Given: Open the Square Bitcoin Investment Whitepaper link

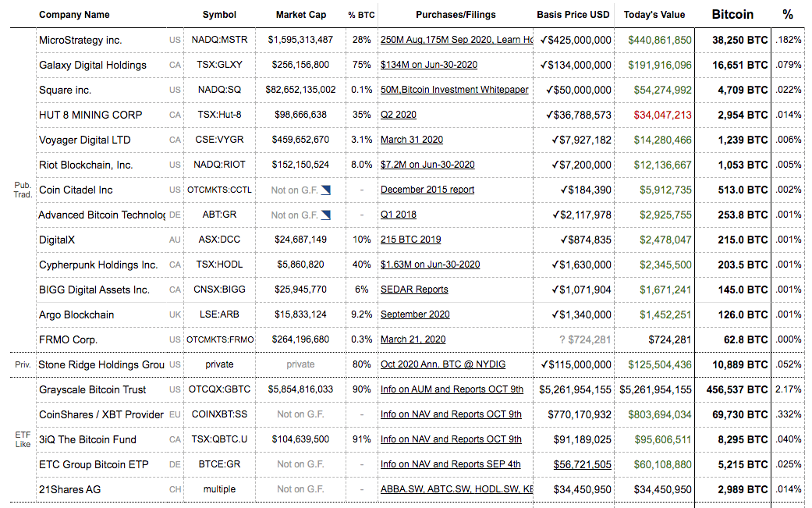Looking at the screenshot, I should 454,90.
